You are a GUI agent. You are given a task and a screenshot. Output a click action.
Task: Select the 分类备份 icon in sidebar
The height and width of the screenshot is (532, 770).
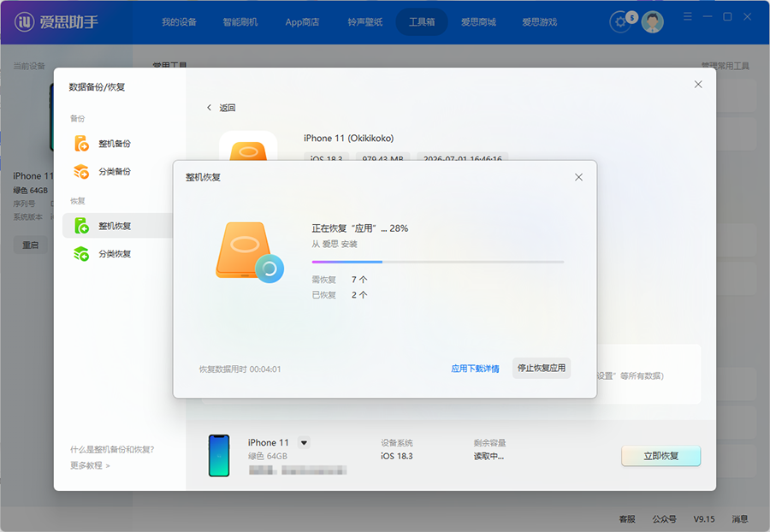[81, 171]
